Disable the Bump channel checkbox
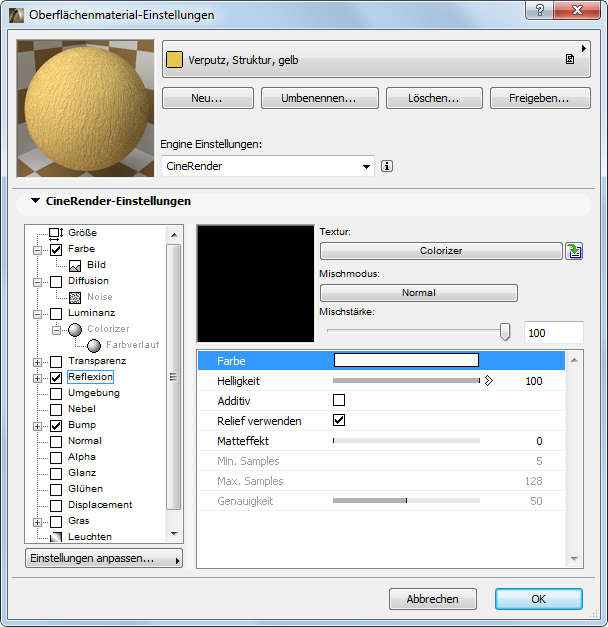Viewport: 608px width, 627px height. [56, 426]
